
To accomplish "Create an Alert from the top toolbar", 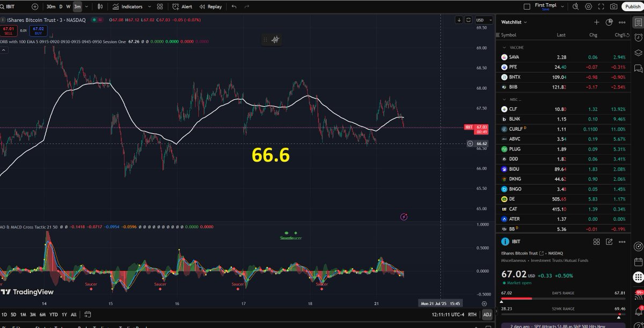I will pyautogui.click(x=182, y=6).
